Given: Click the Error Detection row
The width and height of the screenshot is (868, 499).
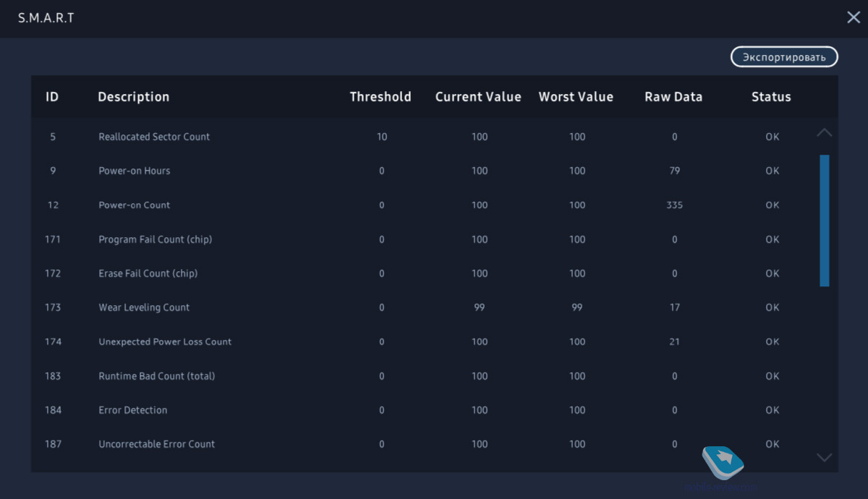Looking at the screenshot, I should point(133,410).
